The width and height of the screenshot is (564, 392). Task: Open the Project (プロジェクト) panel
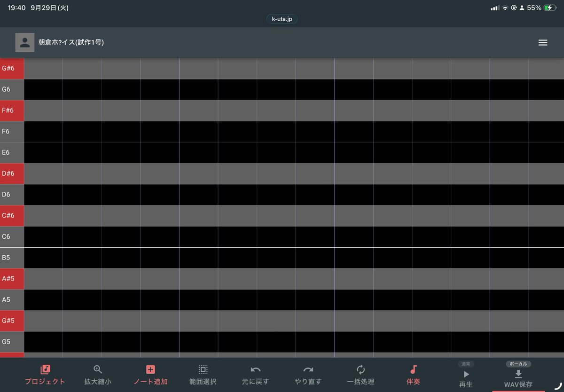click(45, 375)
